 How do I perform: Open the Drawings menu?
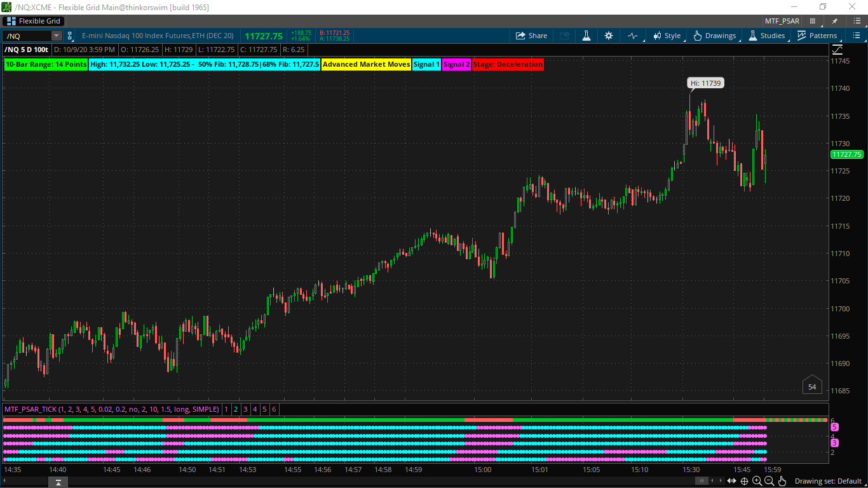tap(715, 36)
